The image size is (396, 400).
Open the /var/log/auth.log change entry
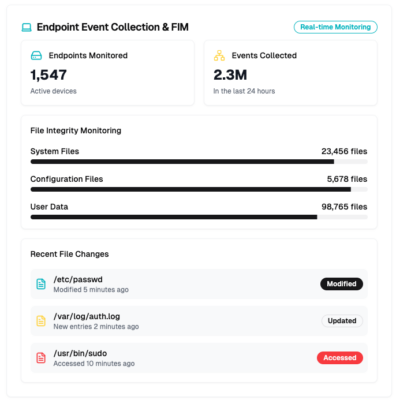coord(199,321)
